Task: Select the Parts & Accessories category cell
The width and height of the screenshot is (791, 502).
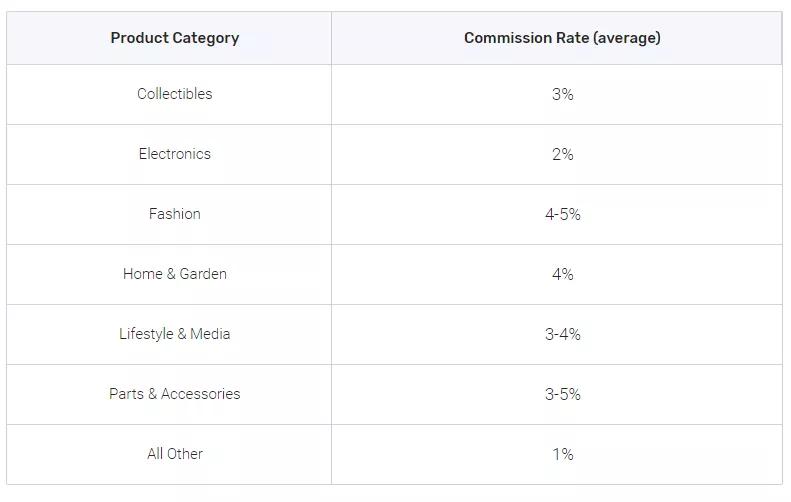Action: tap(175, 394)
